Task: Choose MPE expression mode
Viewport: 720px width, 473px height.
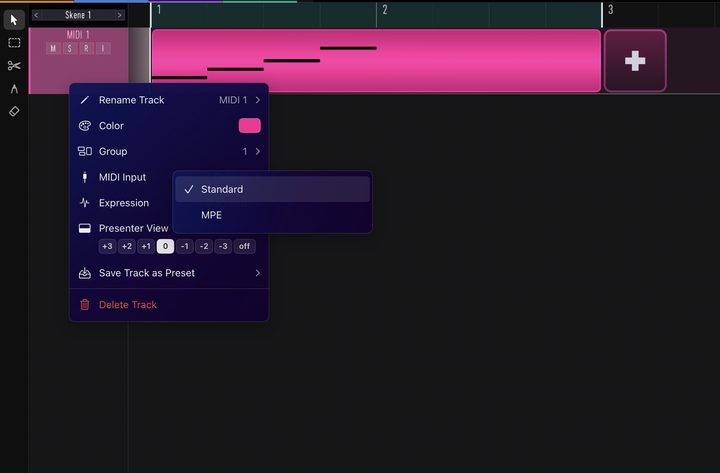Action: (x=272, y=215)
